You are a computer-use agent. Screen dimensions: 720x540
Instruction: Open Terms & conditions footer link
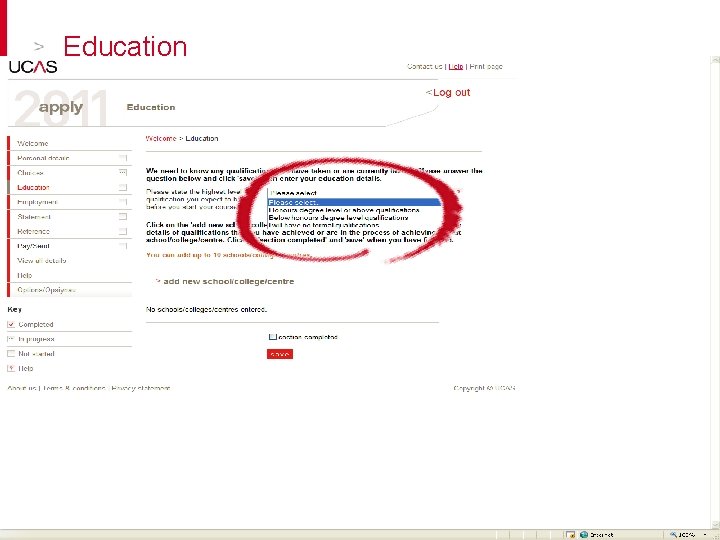click(x=74, y=388)
